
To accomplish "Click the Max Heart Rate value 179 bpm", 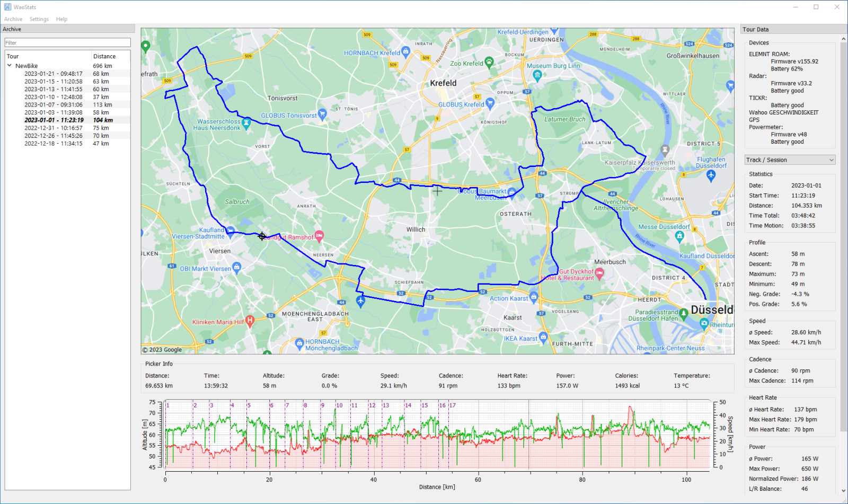I will (806, 419).
